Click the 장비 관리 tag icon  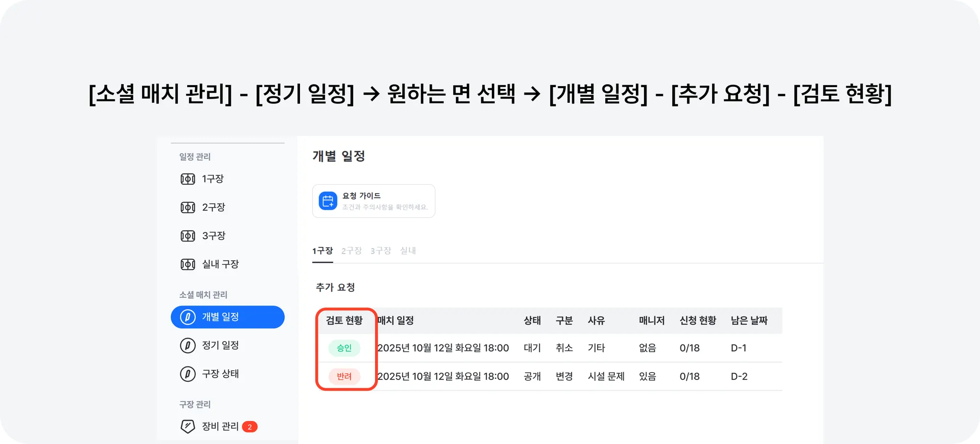188,426
